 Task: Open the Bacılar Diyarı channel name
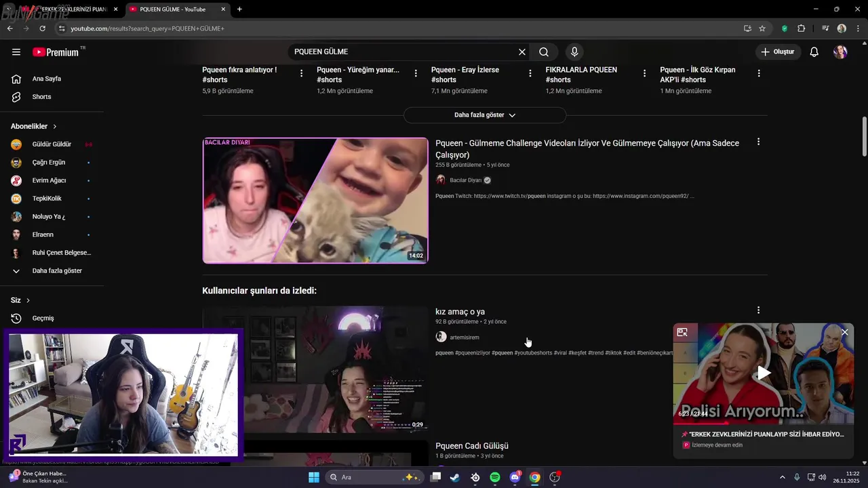click(465, 180)
